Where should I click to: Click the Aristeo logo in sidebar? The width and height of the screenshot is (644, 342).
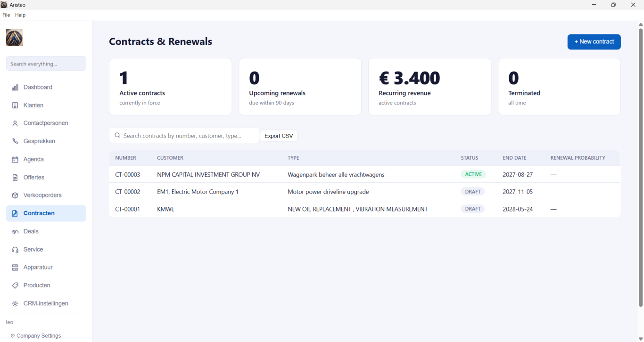[x=14, y=38]
